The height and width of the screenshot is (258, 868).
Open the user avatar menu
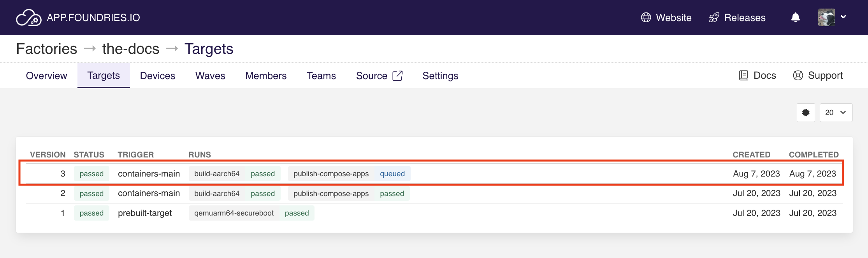826,18
